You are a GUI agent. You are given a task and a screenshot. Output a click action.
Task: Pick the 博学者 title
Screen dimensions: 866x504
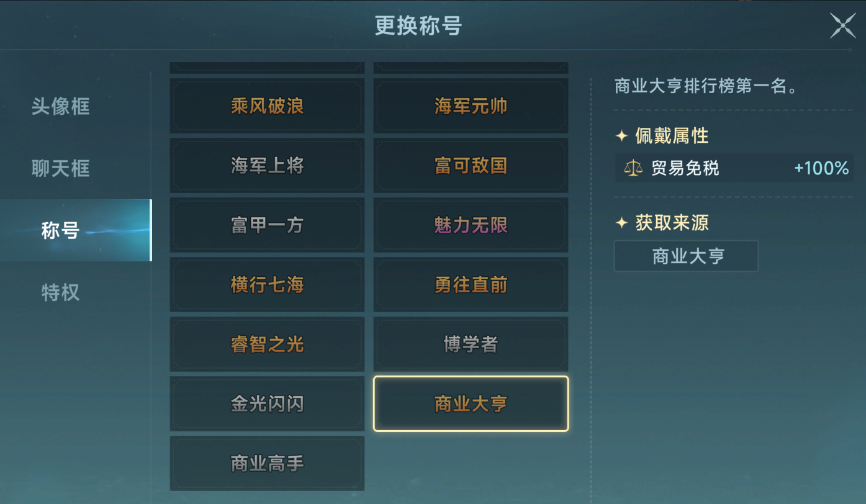pyautogui.click(x=471, y=344)
